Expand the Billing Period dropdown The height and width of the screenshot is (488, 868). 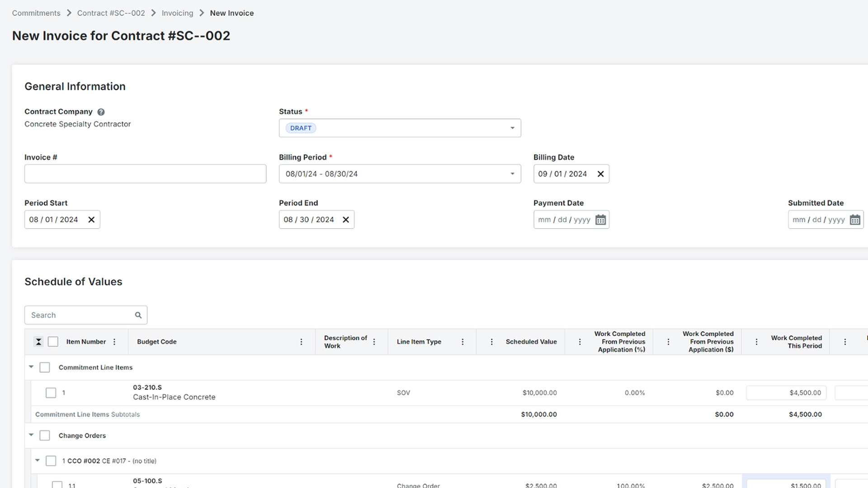511,174
